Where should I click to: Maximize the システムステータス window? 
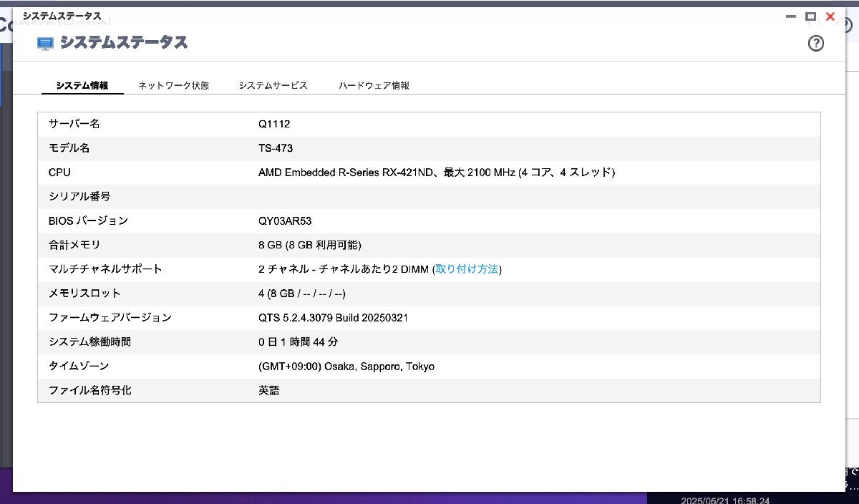coord(810,16)
